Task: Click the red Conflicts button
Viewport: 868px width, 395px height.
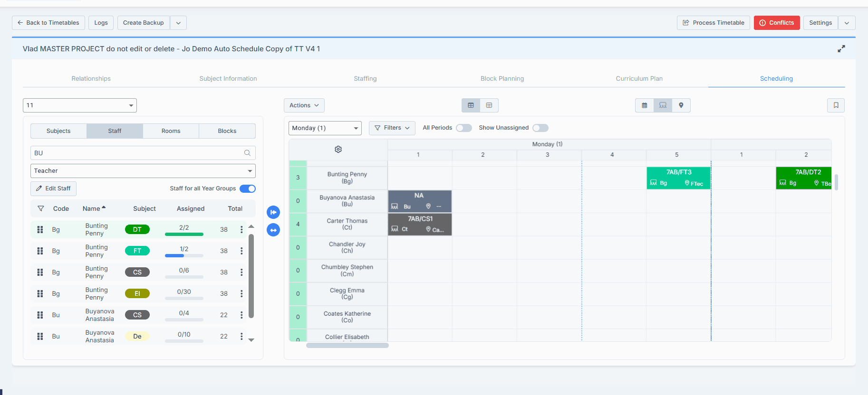Action: (776, 23)
